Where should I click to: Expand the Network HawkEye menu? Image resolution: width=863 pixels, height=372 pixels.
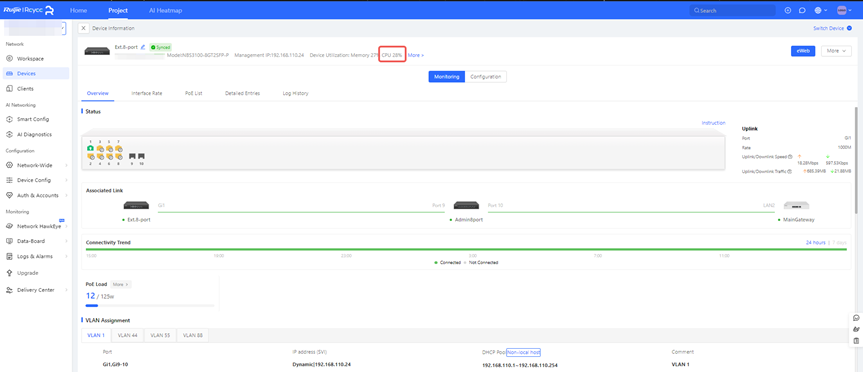pyautogui.click(x=37, y=226)
